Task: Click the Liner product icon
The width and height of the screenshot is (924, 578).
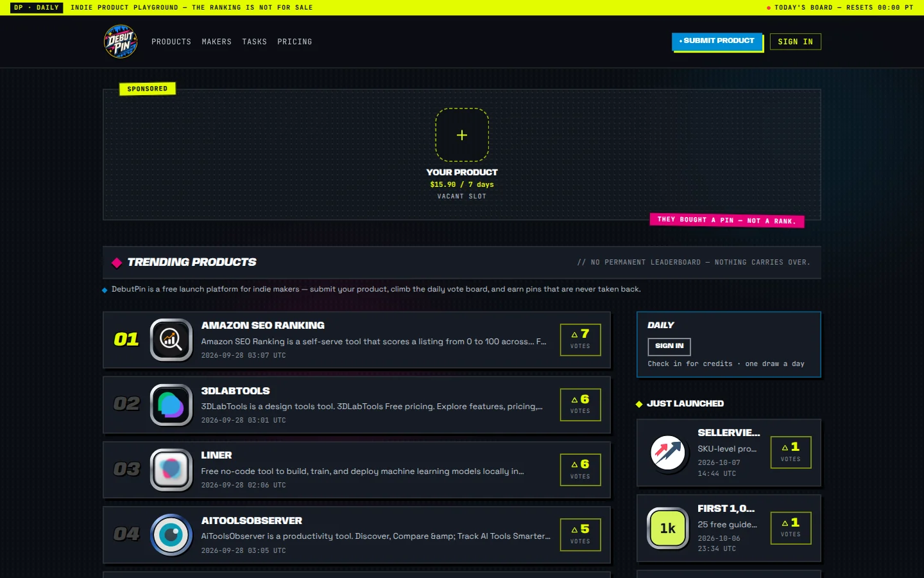Action: (171, 469)
